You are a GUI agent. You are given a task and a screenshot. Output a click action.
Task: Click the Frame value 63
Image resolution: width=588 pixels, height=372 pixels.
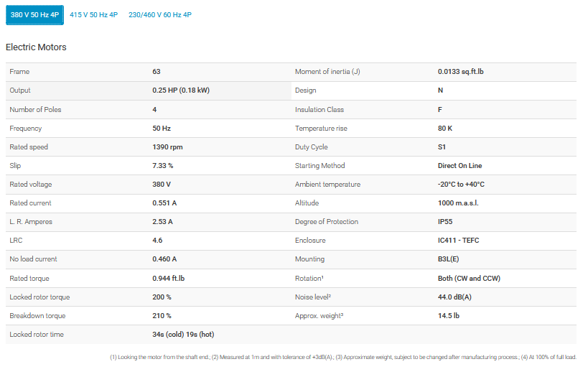(x=157, y=72)
